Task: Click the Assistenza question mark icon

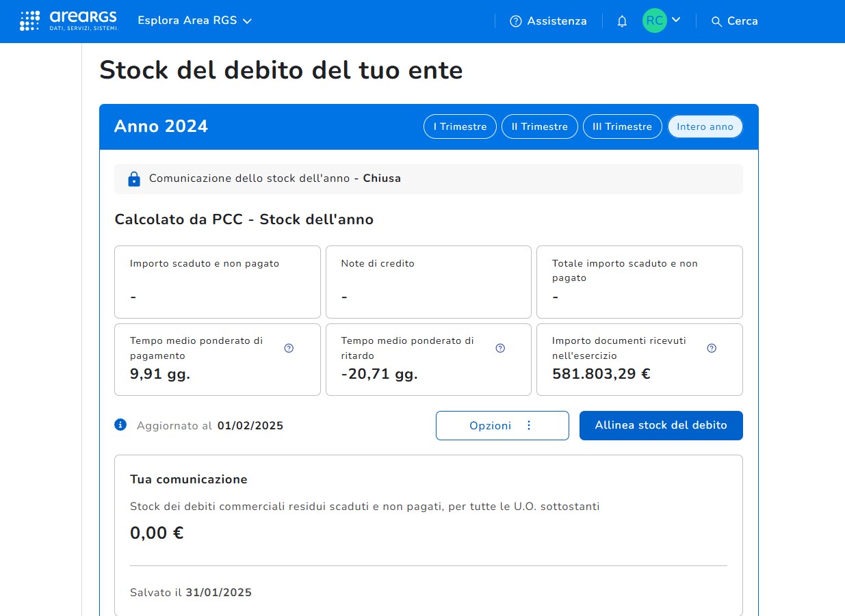Action: pos(516,21)
